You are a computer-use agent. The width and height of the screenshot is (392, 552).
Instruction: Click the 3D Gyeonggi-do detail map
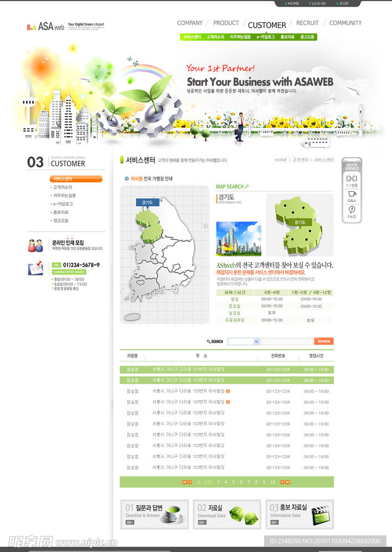tap(299, 226)
